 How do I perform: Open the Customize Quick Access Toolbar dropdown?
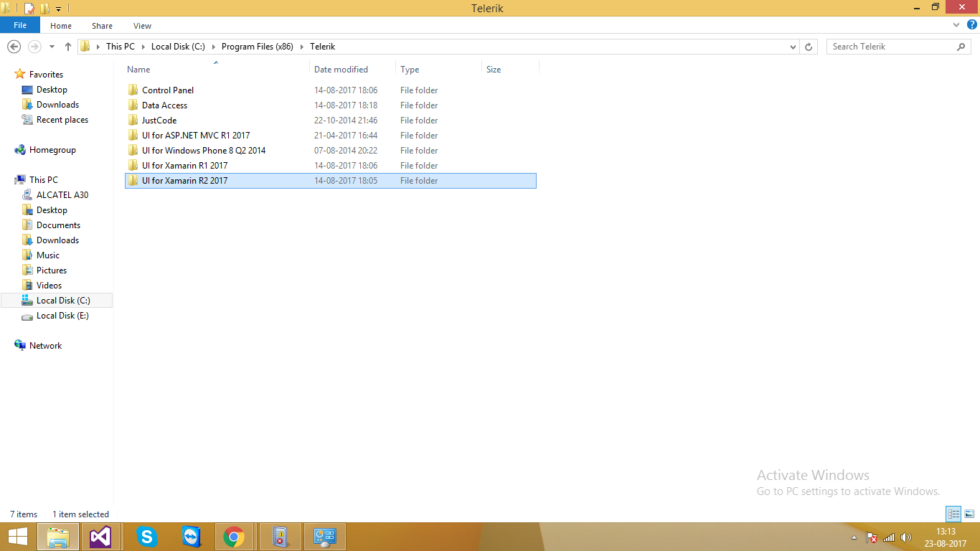tap(59, 9)
